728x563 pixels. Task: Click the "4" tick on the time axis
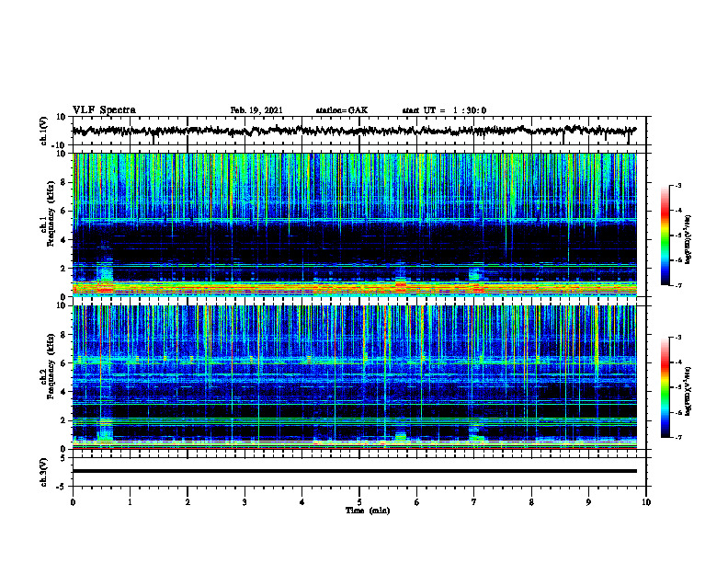(302, 502)
